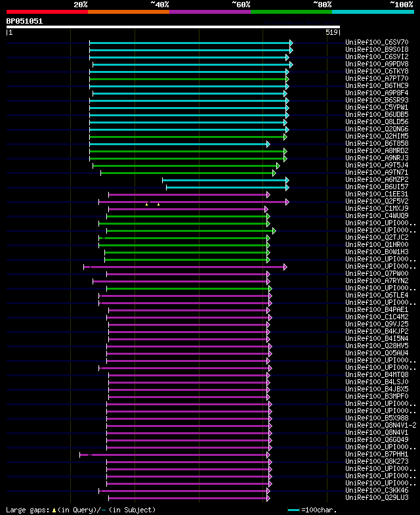Select the UniRef100_C1C4M2 label
420x515 pixels.
[x=377, y=317]
